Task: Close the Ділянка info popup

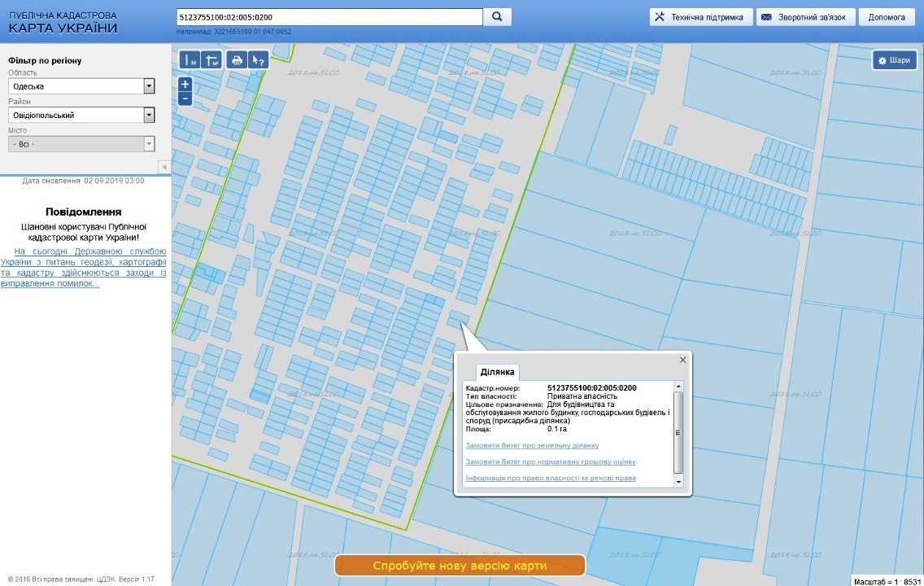Action: pyautogui.click(x=682, y=360)
